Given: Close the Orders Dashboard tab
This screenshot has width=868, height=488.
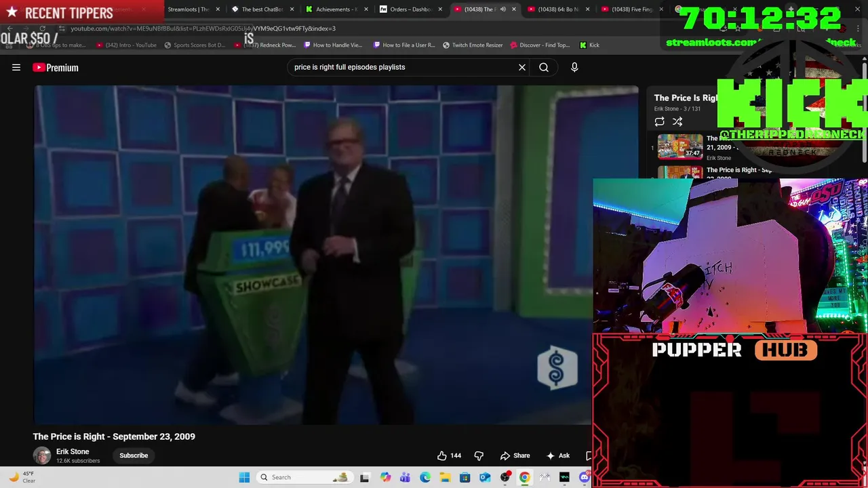Looking at the screenshot, I should 440,9.
